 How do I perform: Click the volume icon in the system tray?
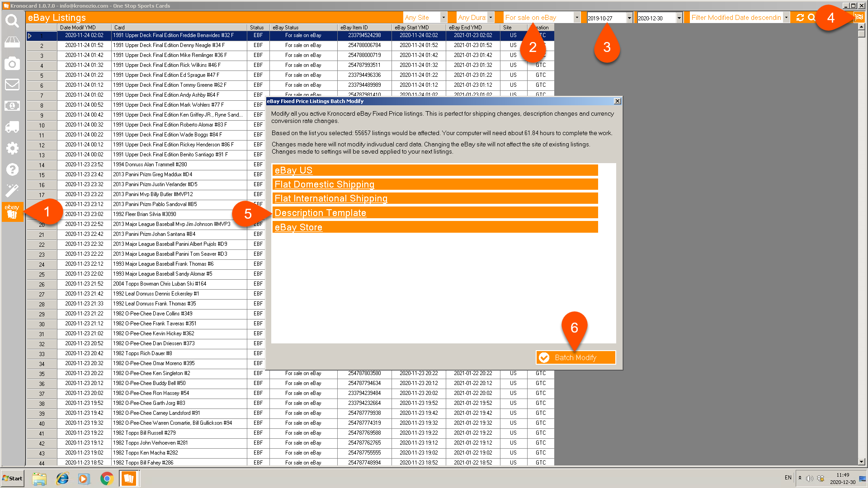[810, 479]
